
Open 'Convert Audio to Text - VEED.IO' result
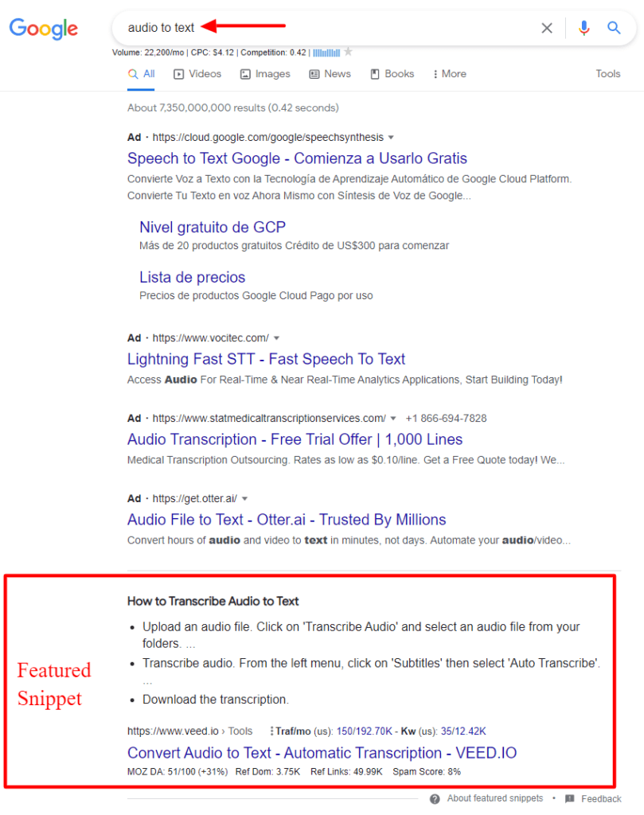coord(322,753)
